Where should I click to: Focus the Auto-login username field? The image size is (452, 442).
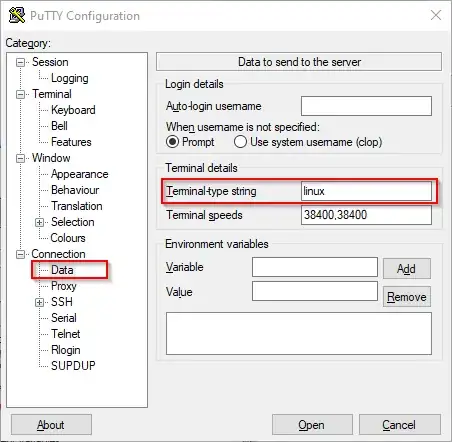[x=366, y=106]
